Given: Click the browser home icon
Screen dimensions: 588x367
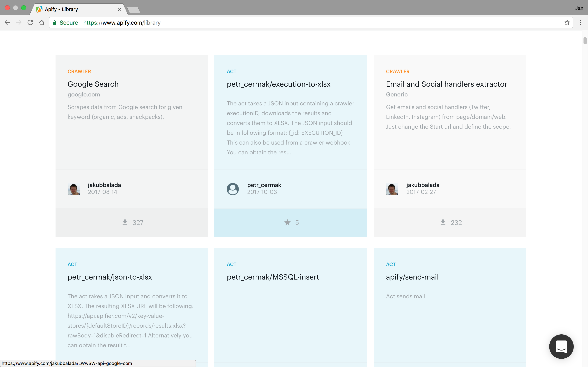Looking at the screenshot, I should click(42, 23).
